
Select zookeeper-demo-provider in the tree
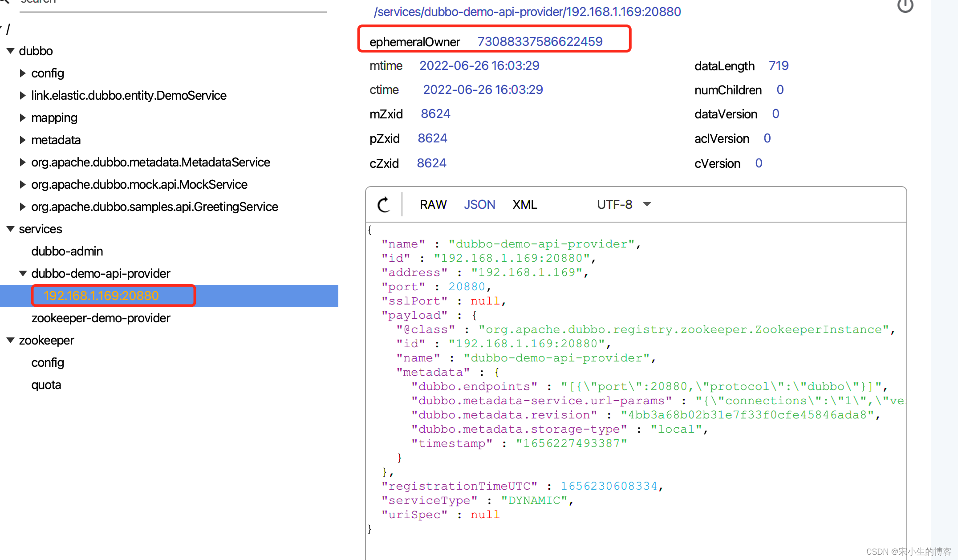coord(101,318)
